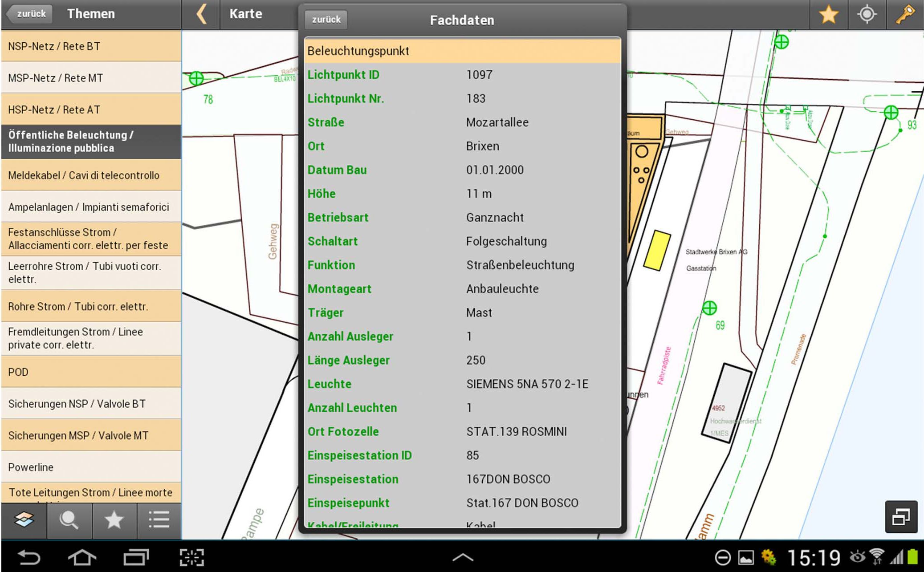Tap the GPS locate crosshair icon

[867, 15]
